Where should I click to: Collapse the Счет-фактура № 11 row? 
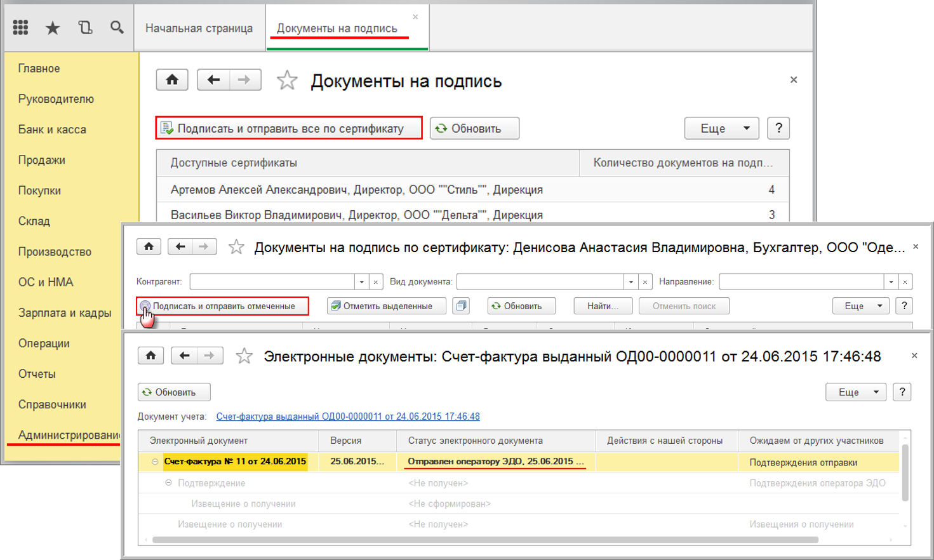tap(155, 462)
